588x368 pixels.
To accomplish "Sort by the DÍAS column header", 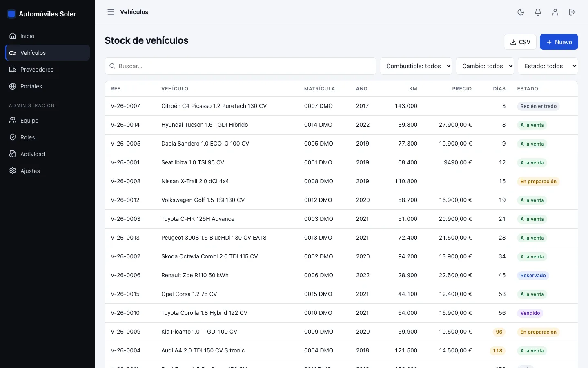I will click(x=499, y=89).
